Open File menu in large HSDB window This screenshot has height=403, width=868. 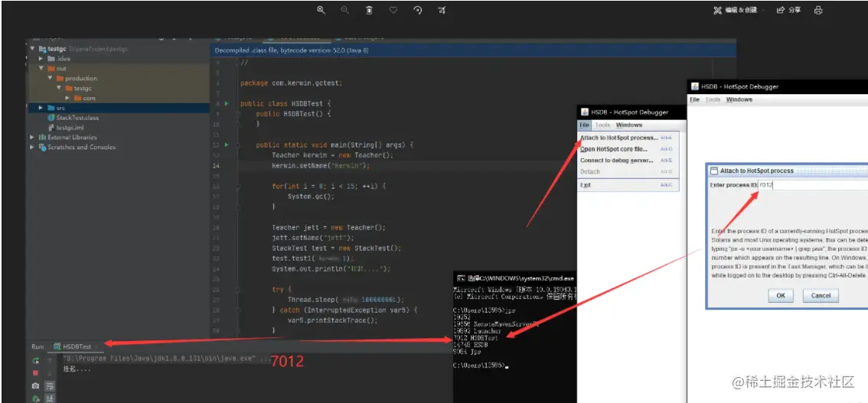pos(694,99)
